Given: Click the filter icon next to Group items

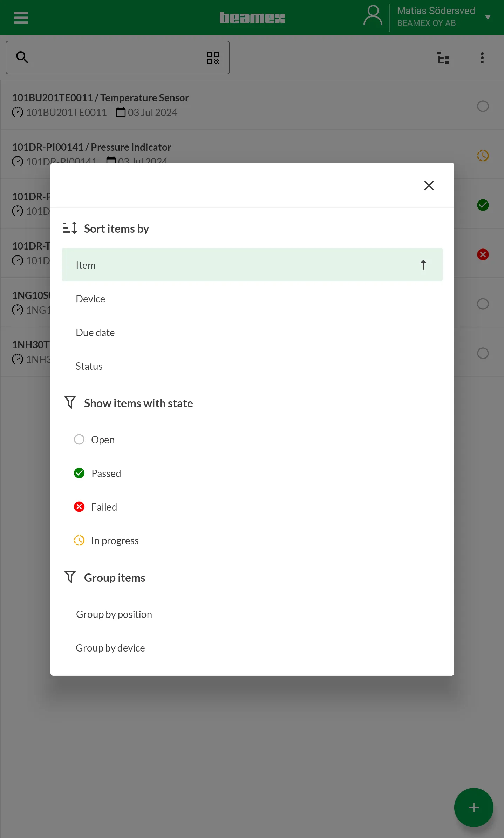Looking at the screenshot, I should pyautogui.click(x=70, y=577).
